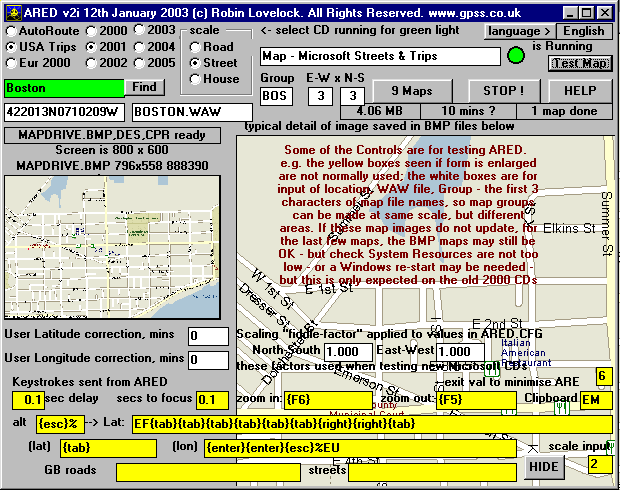Click the Group BOS text field

pyautogui.click(x=276, y=96)
